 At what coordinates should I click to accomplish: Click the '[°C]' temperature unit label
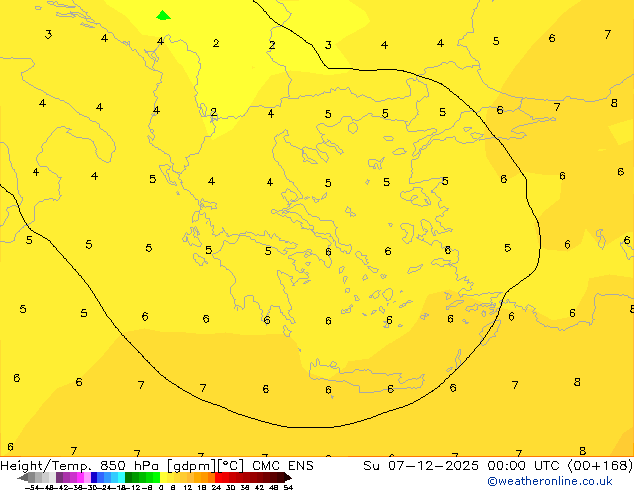(230, 465)
